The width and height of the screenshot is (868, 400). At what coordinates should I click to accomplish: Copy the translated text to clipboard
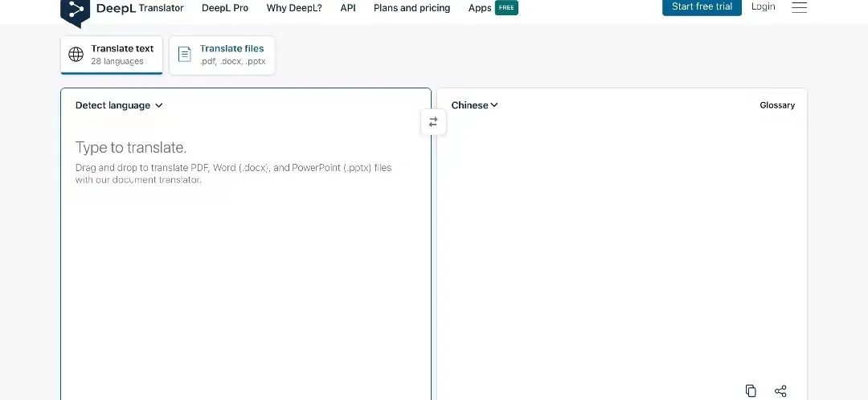tap(751, 390)
